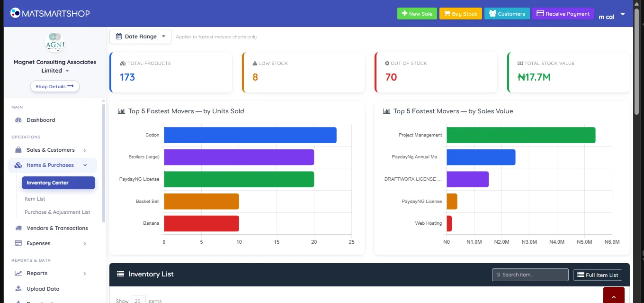Click the scroll-to-top arrow button
The height and width of the screenshot is (303, 644).
(x=614, y=296)
